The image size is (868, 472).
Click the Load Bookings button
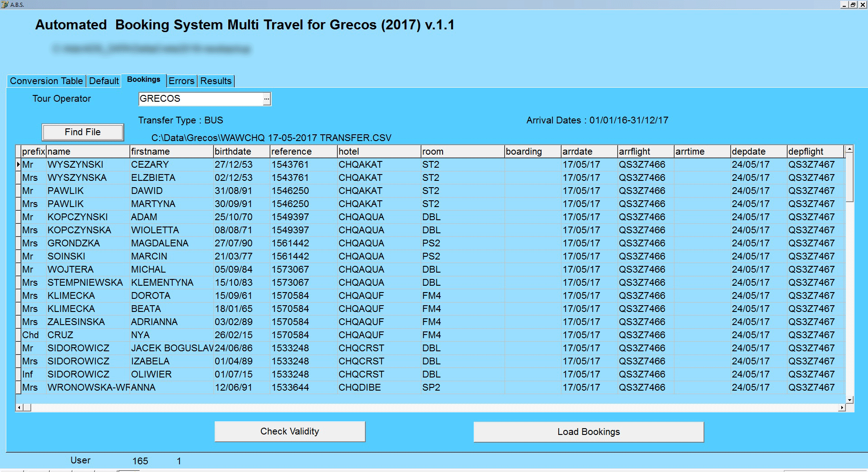coord(588,431)
